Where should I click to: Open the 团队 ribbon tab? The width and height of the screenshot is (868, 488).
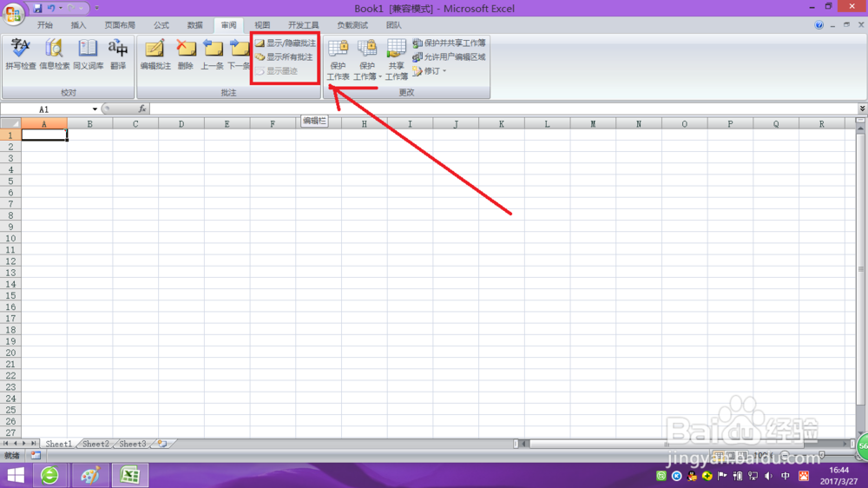tap(393, 25)
